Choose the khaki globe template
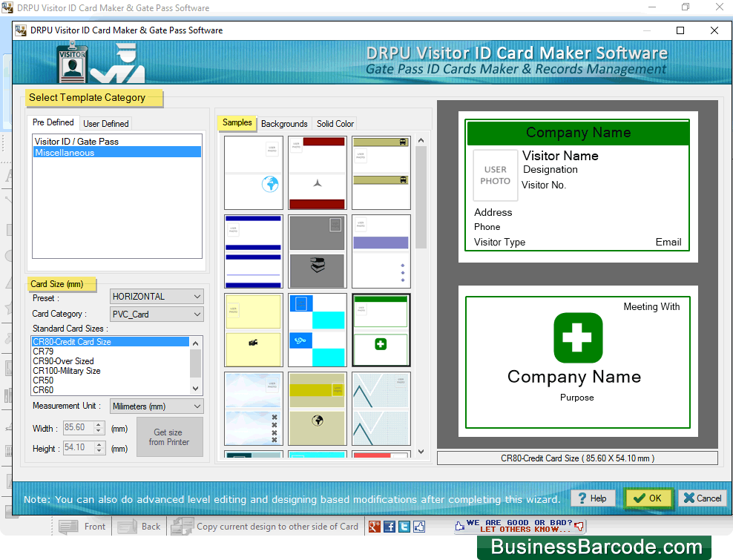733x560 pixels. (x=318, y=409)
